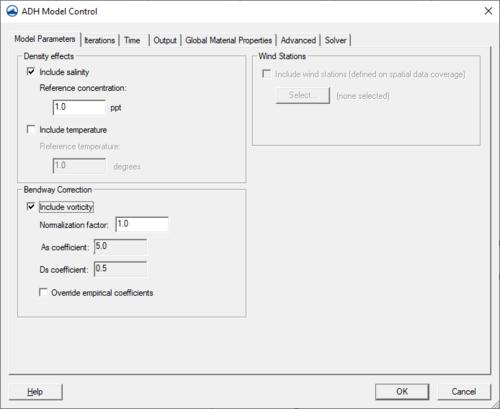Click the Select... wind stations button
500x409 pixels.
tap(303, 96)
